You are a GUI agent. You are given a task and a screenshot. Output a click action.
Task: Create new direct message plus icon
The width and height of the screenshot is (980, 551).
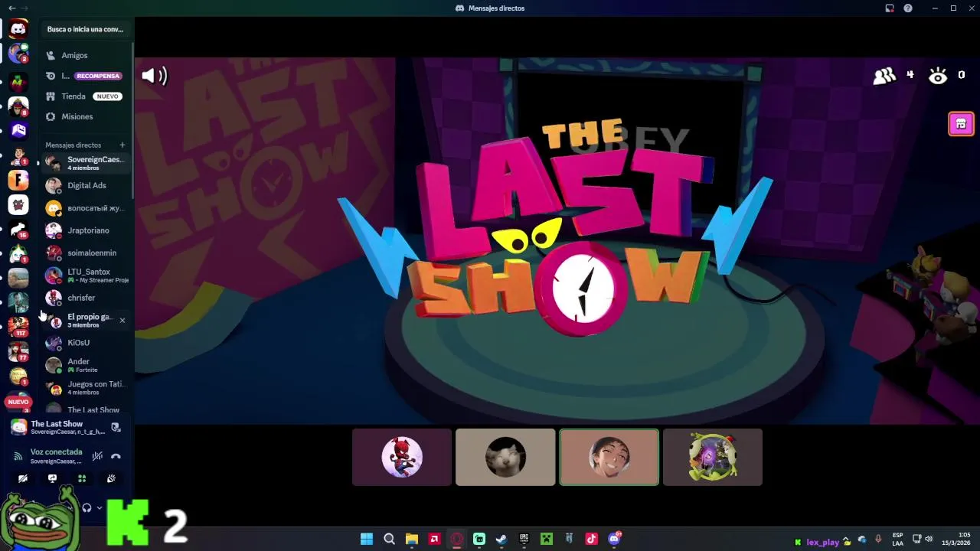[x=122, y=145]
